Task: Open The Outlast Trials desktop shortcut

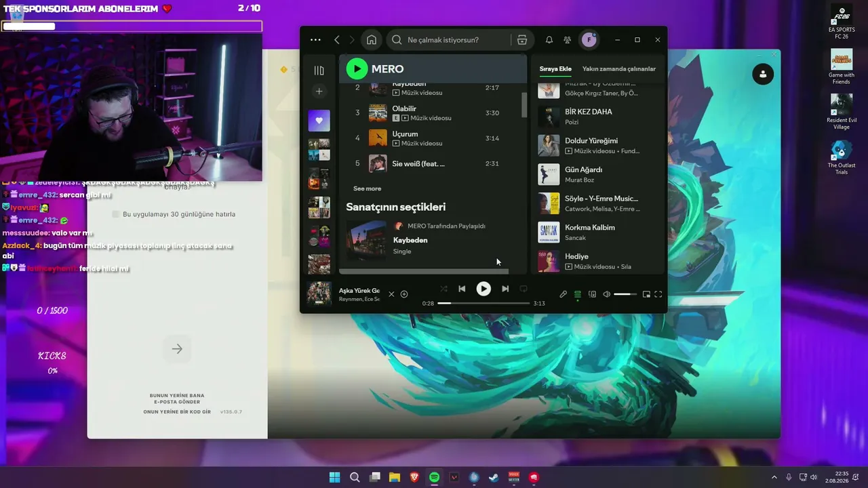Action: 842,157
